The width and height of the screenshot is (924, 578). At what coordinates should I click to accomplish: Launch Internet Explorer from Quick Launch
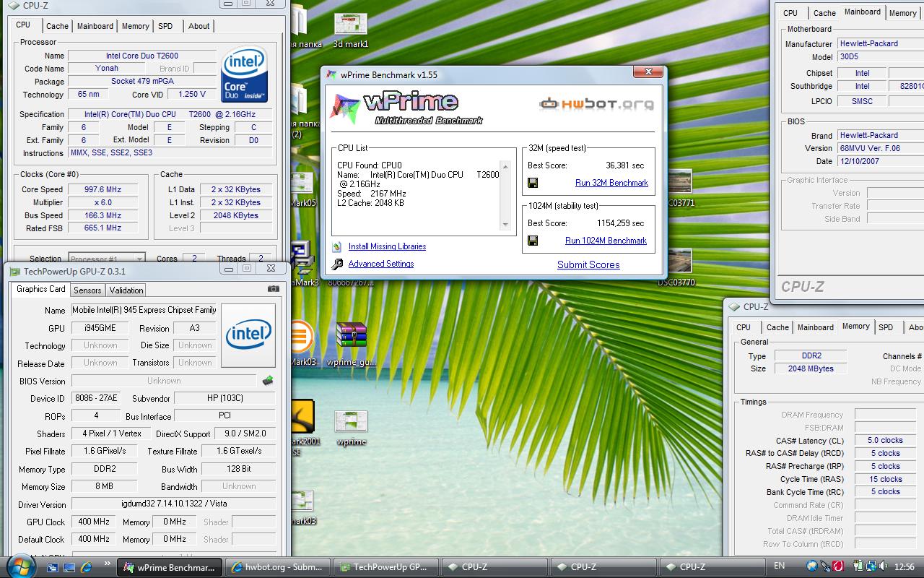(86, 567)
